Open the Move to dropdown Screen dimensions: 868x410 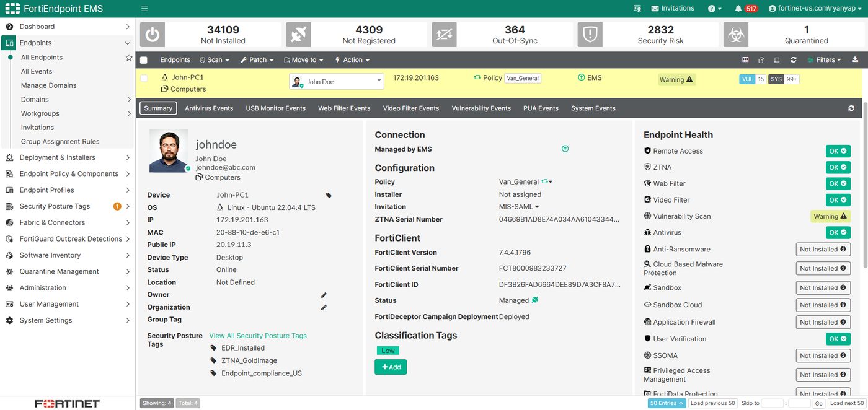(x=304, y=60)
